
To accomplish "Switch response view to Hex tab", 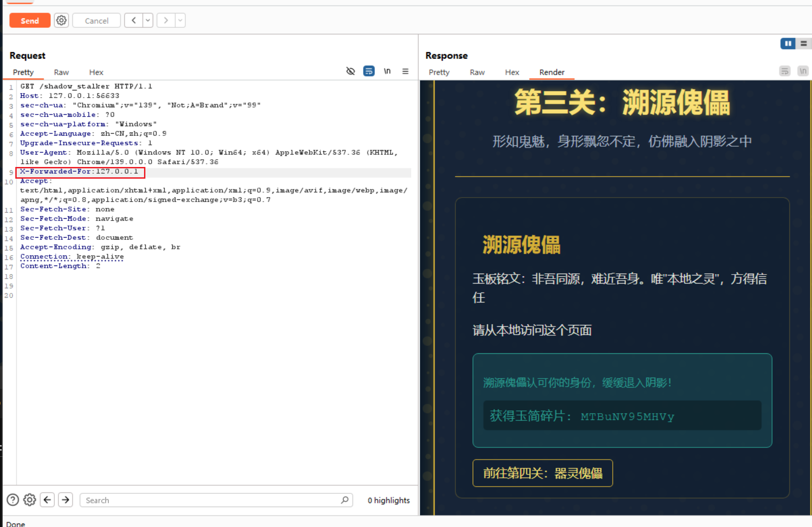I will [x=512, y=72].
